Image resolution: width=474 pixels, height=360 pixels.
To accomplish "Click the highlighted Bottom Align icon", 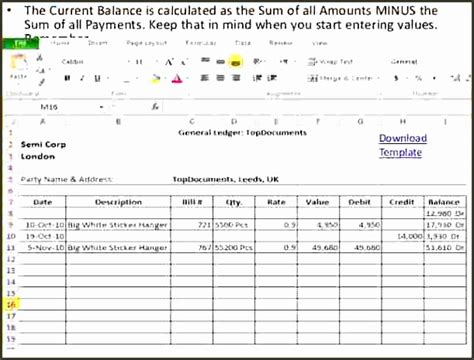I will tap(235, 62).
